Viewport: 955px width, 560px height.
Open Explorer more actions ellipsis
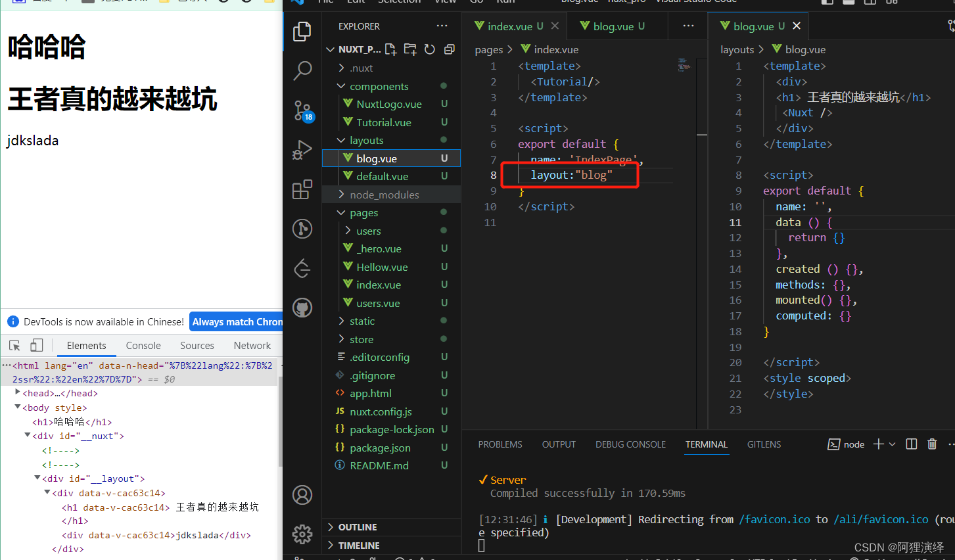pos(442,26)
